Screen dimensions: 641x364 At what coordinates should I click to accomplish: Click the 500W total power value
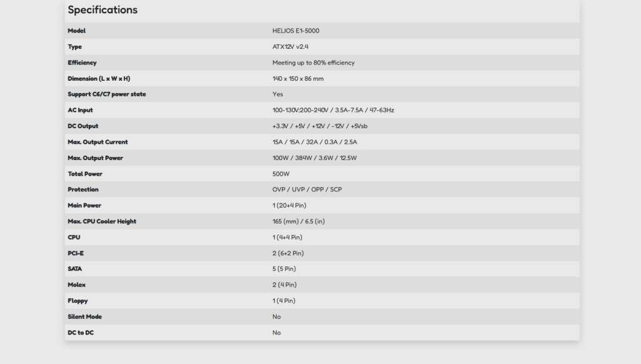point(281,174)
